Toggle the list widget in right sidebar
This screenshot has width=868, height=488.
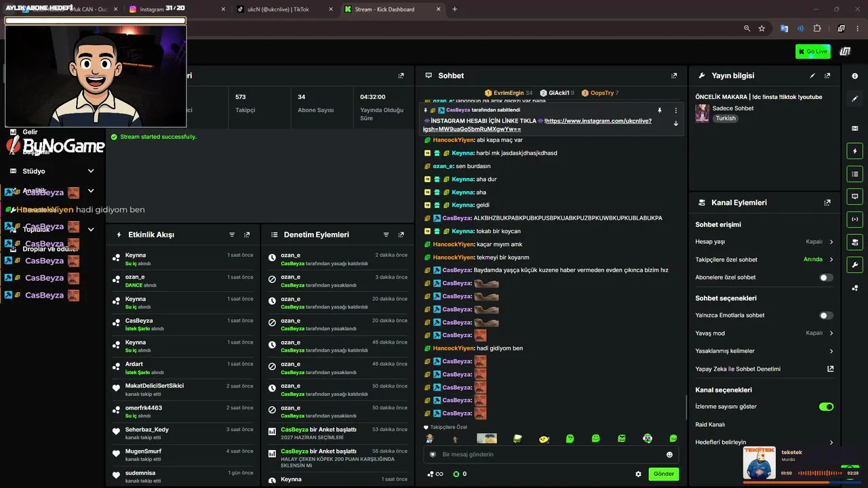click(x=854, y=174)
